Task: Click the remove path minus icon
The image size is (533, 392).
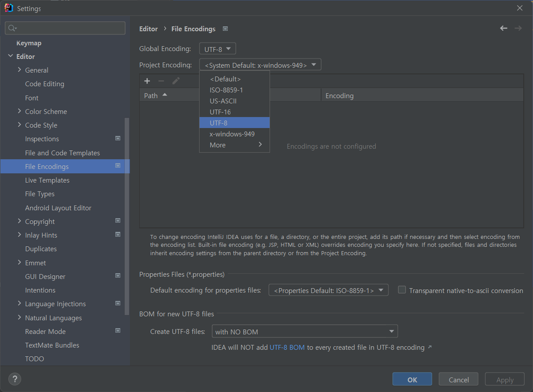Action: [161, 81]
